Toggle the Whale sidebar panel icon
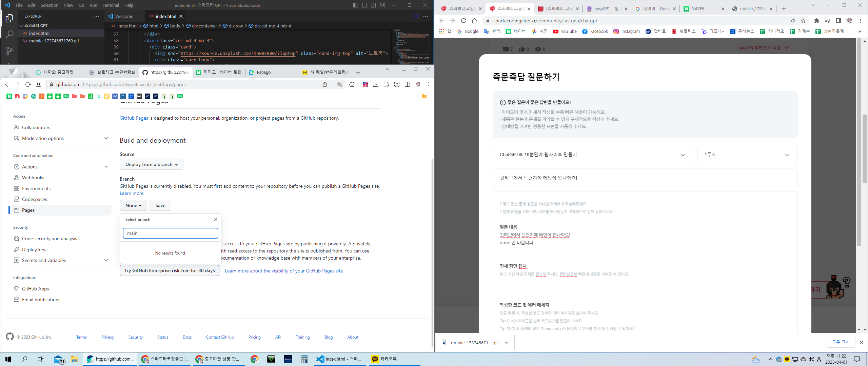868x366 pixels. pyautogui.click(x=407, y=84)
